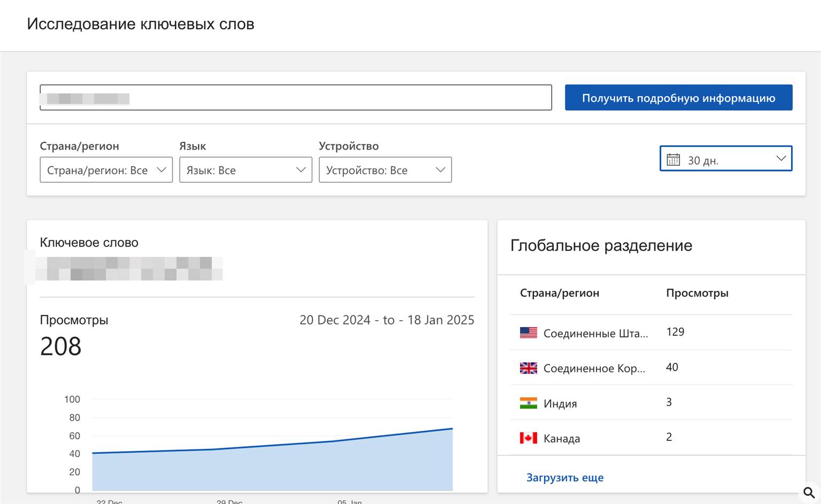Viewport: 821px width, 504px height.
Task: Click the United Kingdom flag icon
Action: [x=528, y=368]
